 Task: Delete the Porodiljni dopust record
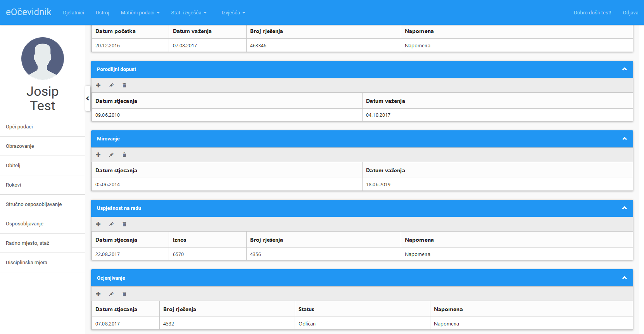point(124,85)
